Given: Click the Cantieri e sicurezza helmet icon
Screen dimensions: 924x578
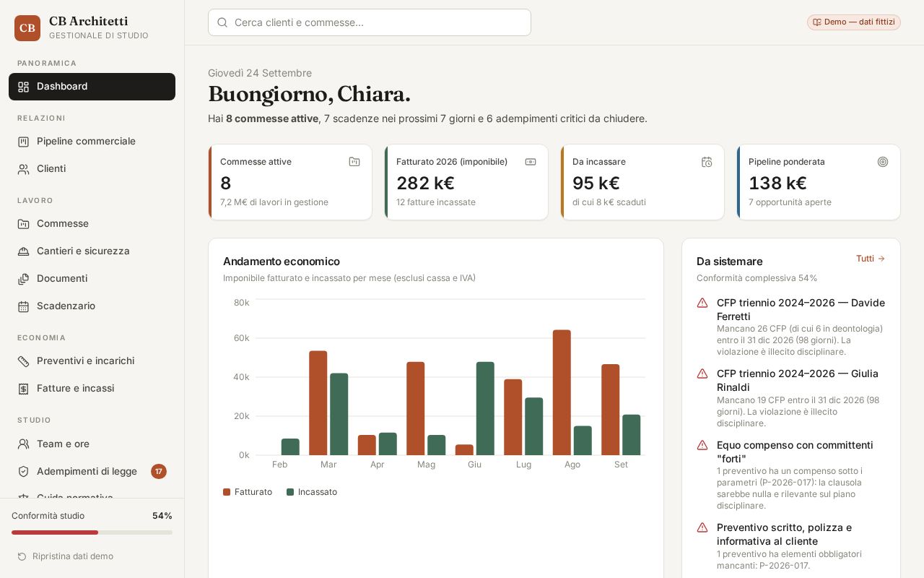Looking at the screenshot, I should pyautogui.click(x=23, y=251).
